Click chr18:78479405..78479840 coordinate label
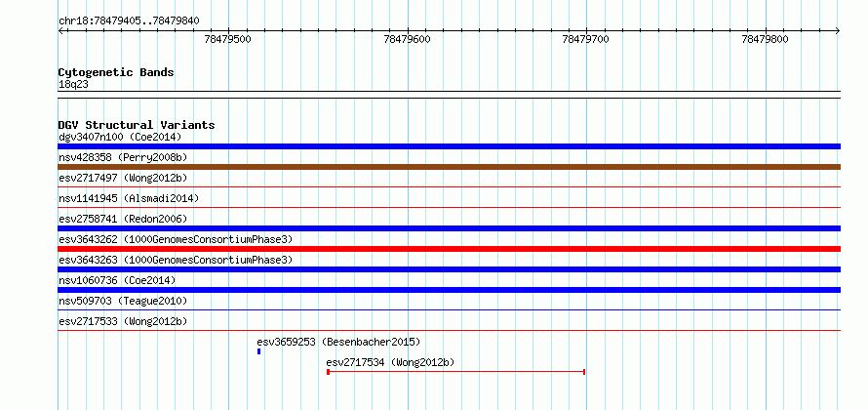 129,21
